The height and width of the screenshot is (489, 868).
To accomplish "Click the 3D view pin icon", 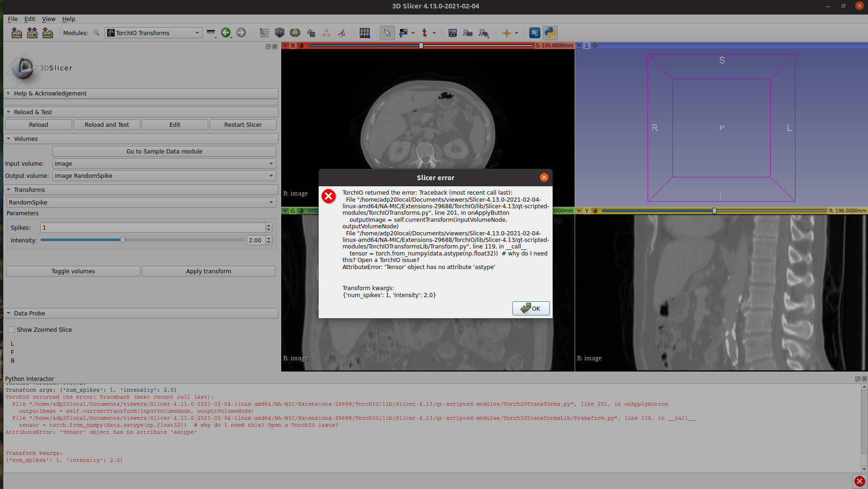I will coord(579,46).
